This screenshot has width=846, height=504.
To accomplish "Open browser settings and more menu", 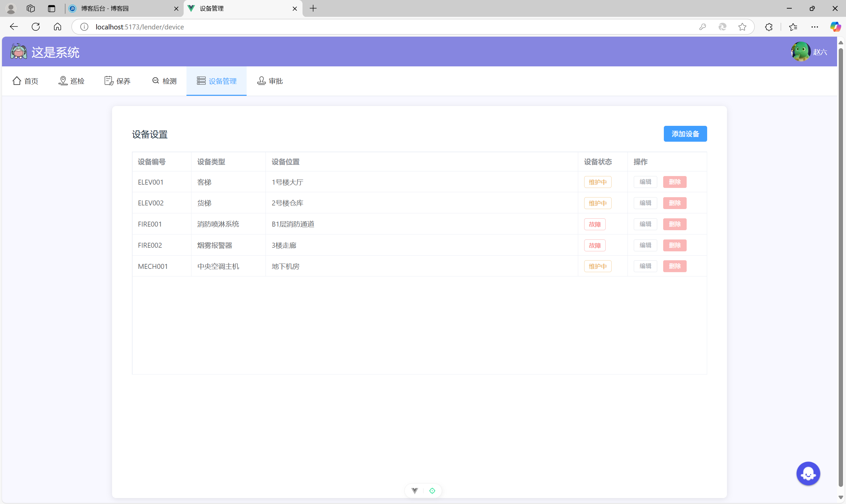I will (x=814, y=27).
